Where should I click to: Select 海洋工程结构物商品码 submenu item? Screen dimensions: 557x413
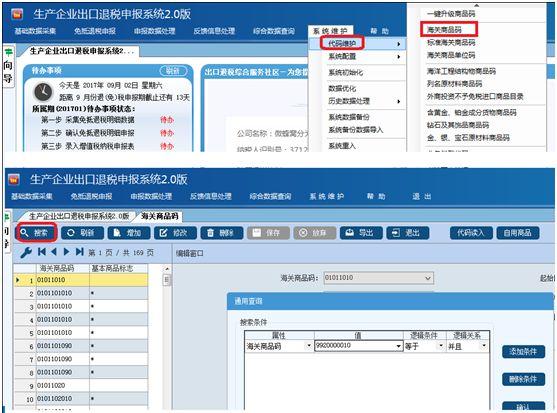pyautogui.click(x=461, y=71)
